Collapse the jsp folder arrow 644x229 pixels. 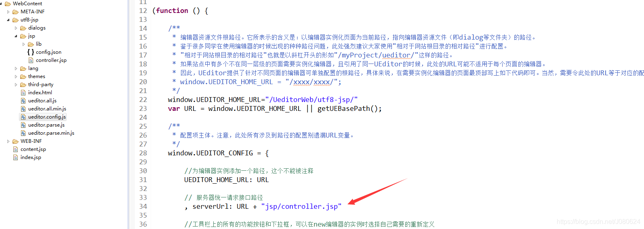pyautogui.click(x=16, y=36)
